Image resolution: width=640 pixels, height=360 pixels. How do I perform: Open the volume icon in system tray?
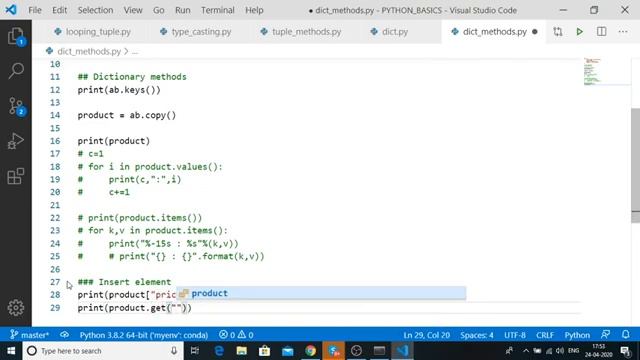click(x=560, y=351)
